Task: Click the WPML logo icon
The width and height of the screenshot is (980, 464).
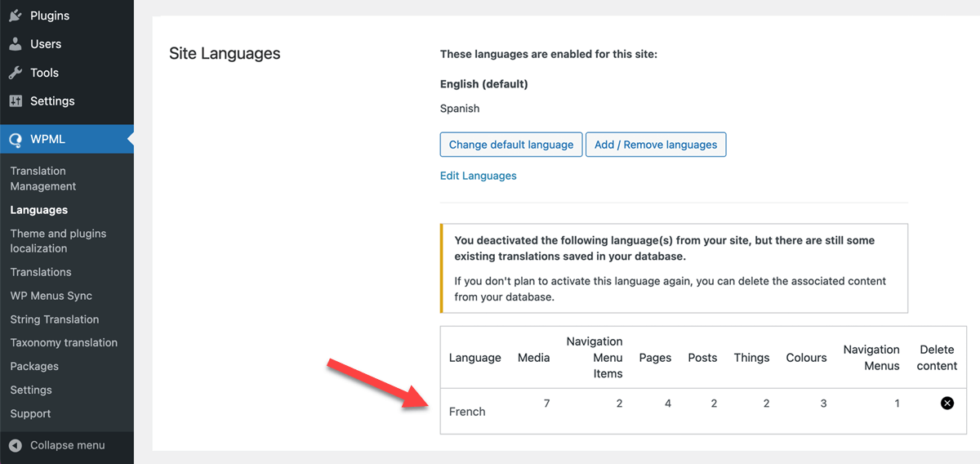Action: tap(16, 140)
